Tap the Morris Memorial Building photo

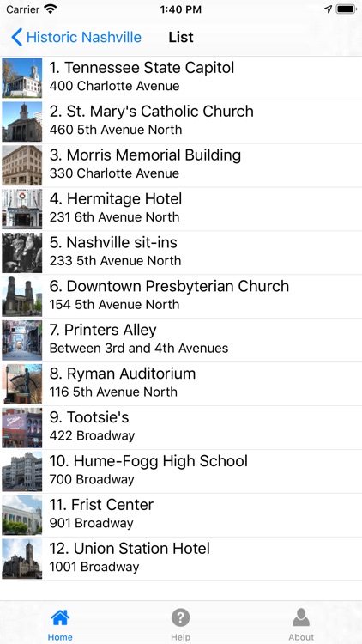[21, 166]
